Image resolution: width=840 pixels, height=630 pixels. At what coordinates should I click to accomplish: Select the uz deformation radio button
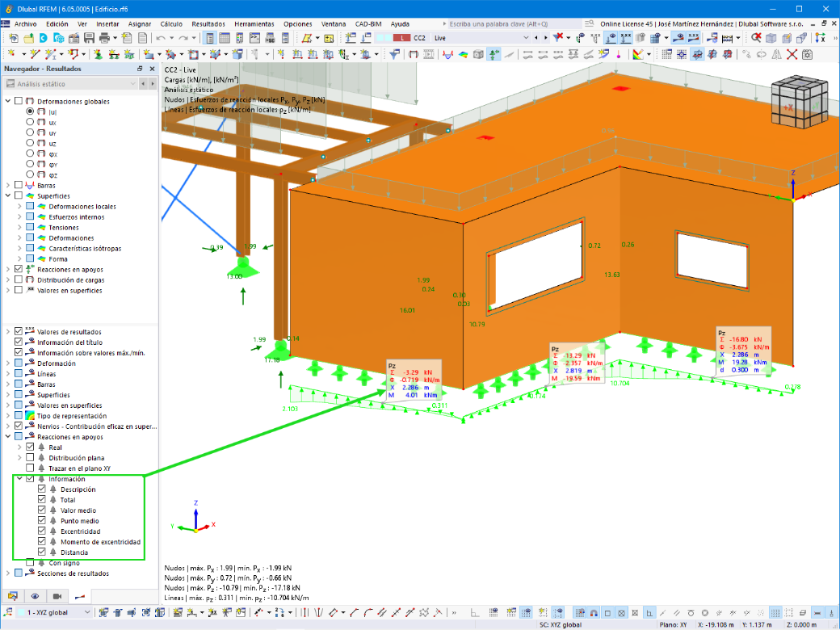coord(30,143)
